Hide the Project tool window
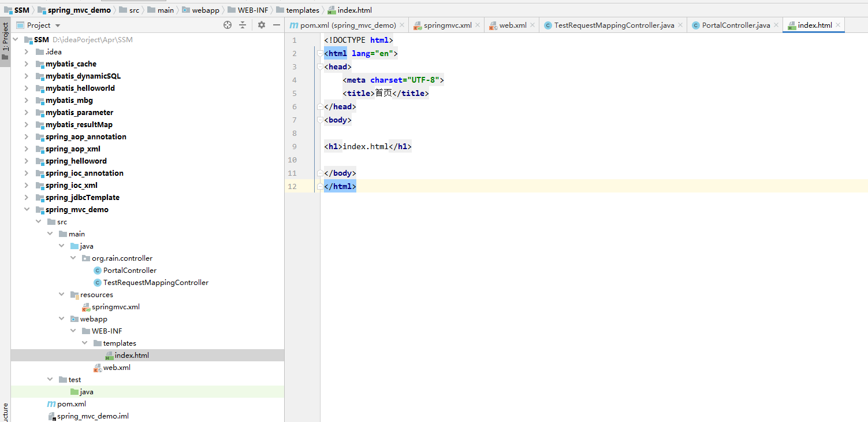The image size is (868, 422). (277, 25)
